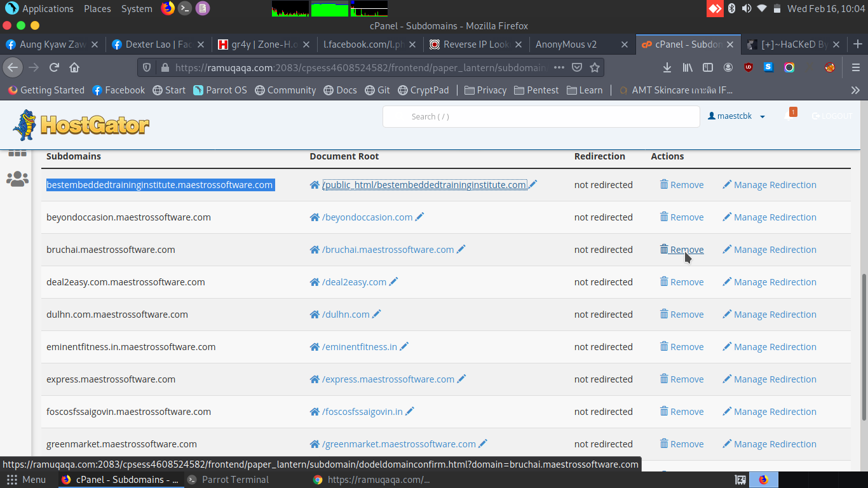Open the maestcbk user dropdown
Viewport: 868px width, 488px height.
[x=736, y=116]
